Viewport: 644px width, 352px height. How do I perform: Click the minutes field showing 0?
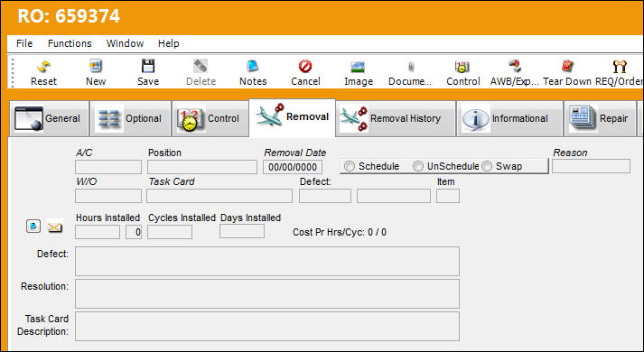coord(134,232)
